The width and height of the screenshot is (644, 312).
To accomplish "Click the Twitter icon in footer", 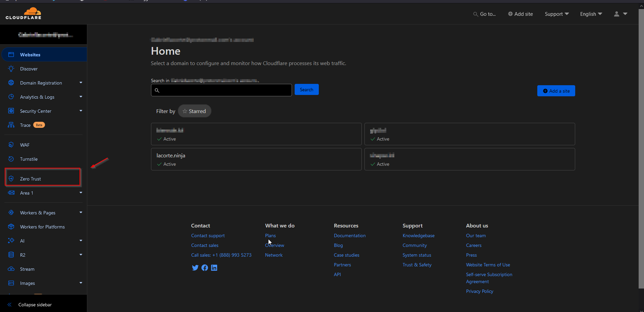I will click(195, 268).
